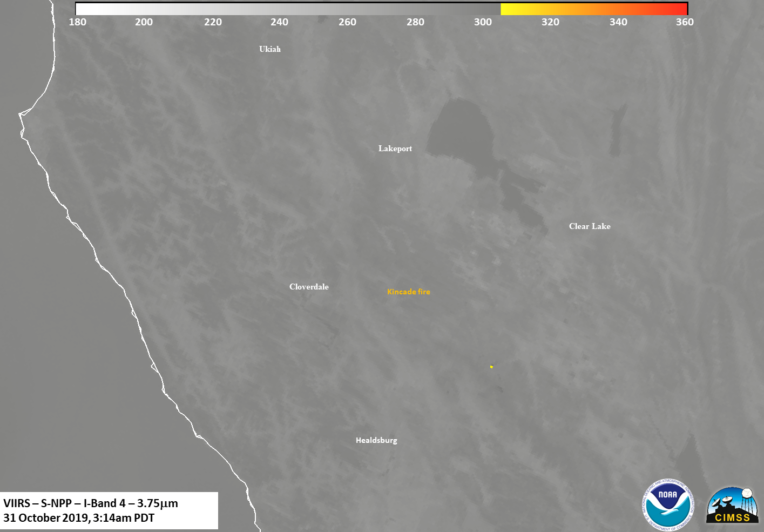Screen dimensions: 764x532
Task: Click the '220' colorbar value
Action: [x=213, y=22]
